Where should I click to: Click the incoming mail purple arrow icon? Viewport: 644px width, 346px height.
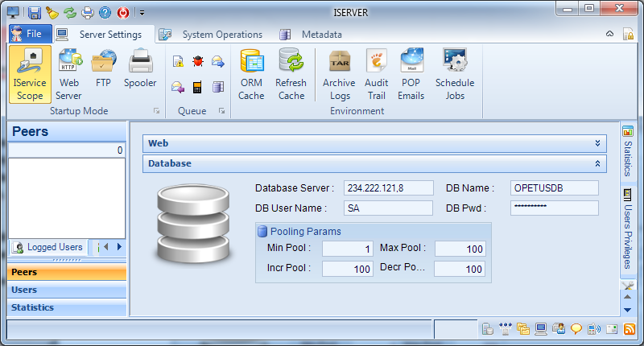pos(178,87)
